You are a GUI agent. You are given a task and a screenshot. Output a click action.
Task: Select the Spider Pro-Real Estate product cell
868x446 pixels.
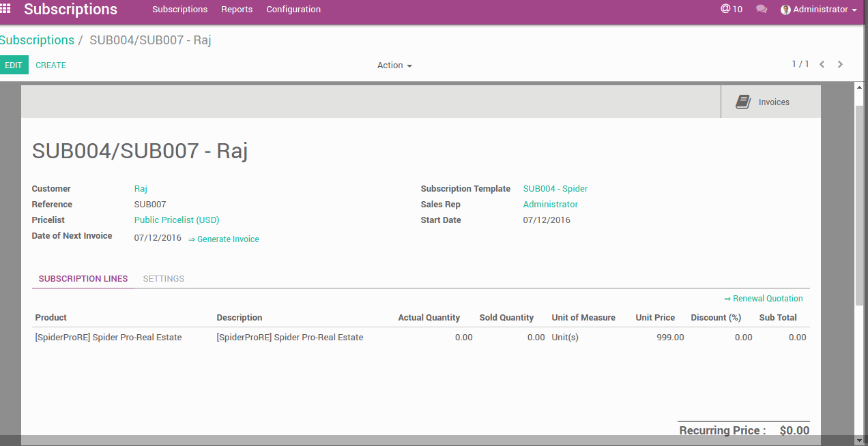click(x=108, y=338)
